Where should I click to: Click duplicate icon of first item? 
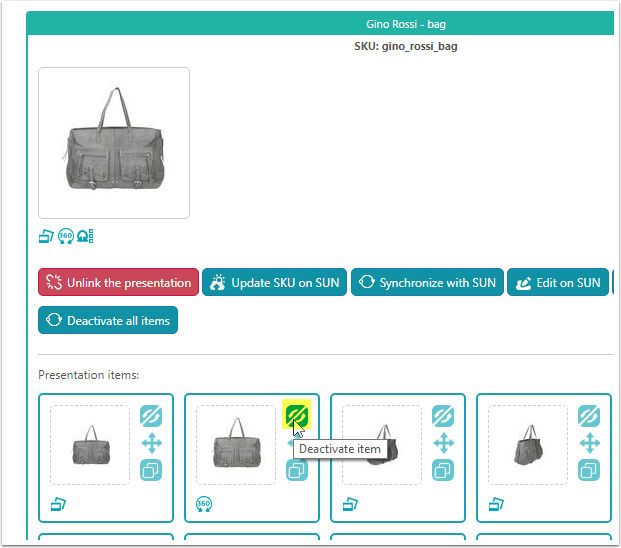151,470
